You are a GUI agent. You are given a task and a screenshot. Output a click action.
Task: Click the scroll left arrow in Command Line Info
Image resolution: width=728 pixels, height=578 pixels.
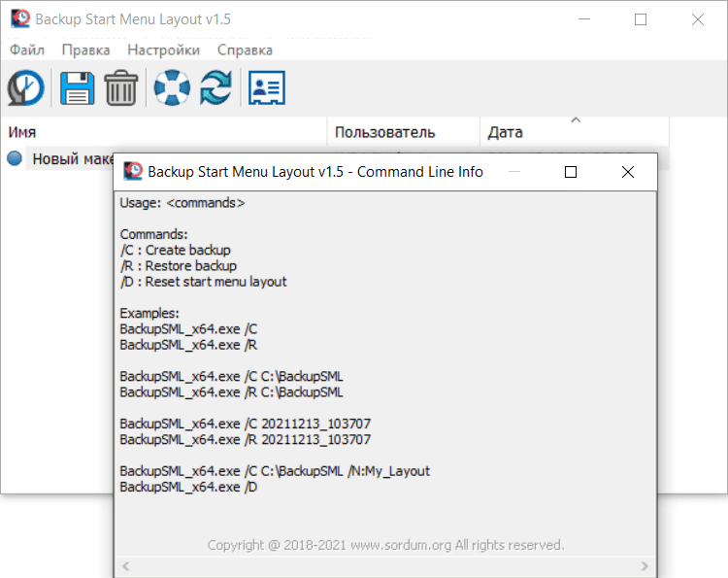click(126, 566)
